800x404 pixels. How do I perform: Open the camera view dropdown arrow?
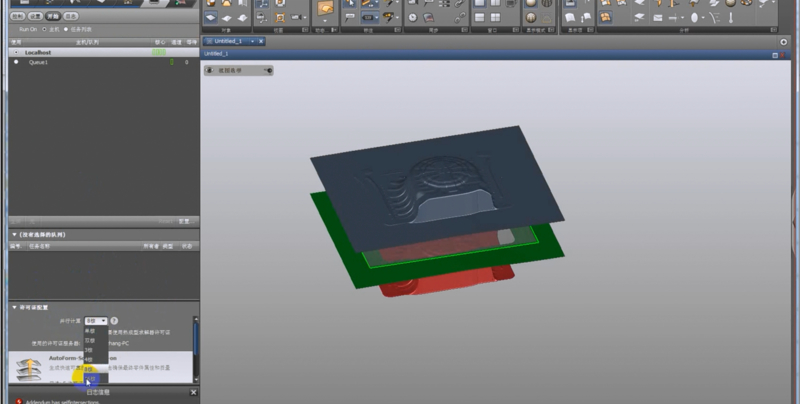[305, 17]
